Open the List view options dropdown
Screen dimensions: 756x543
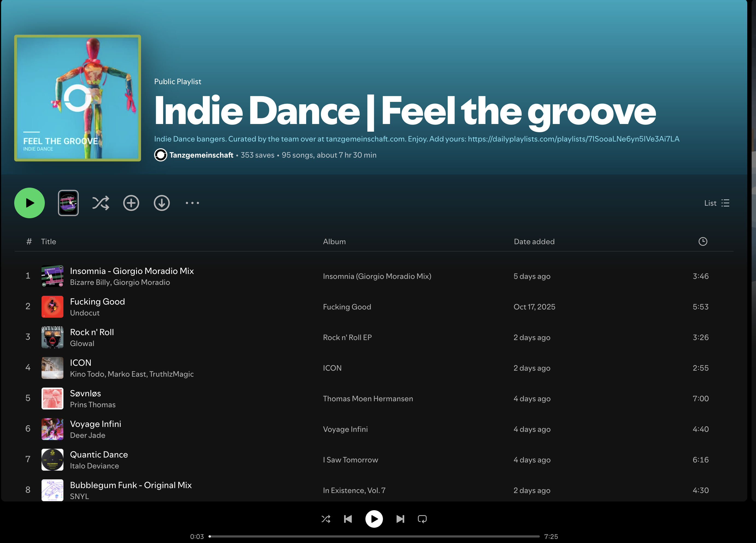click(x=717, y=203)
